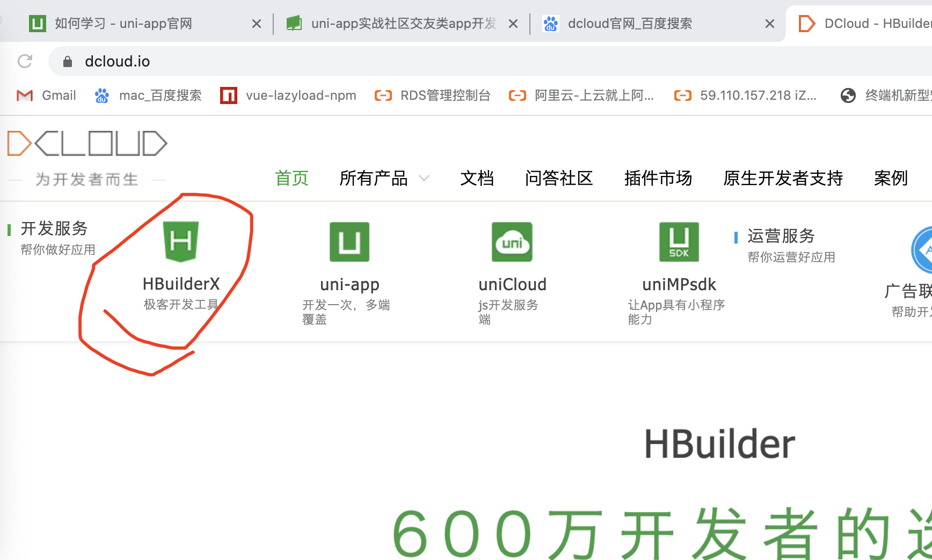Click 为开发者而生 slogan text
The width and height of the screenshot is (932, 560).
click(x=86, y=179)
